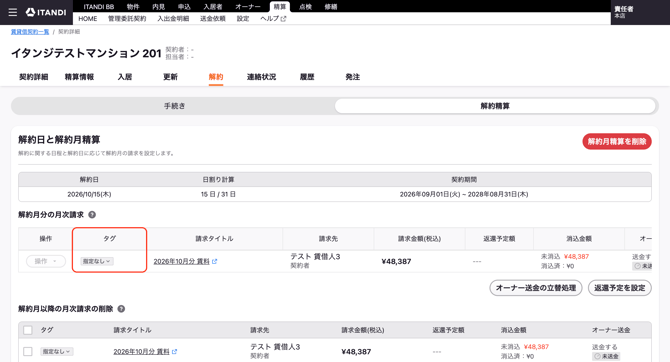The height and width of the screenshot is (362, 670).
Task: Click 解約日 value 2026/10/15(木)
Action: click(89, 194)
